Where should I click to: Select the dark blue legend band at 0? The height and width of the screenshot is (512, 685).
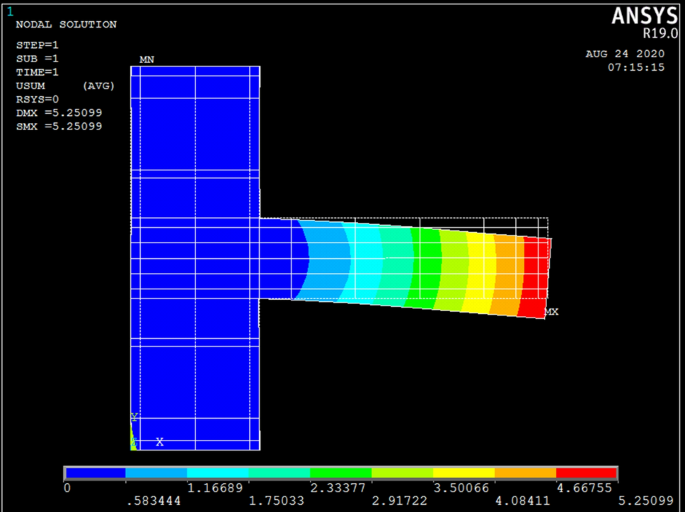pyautogui.click(x=95, y=472)
